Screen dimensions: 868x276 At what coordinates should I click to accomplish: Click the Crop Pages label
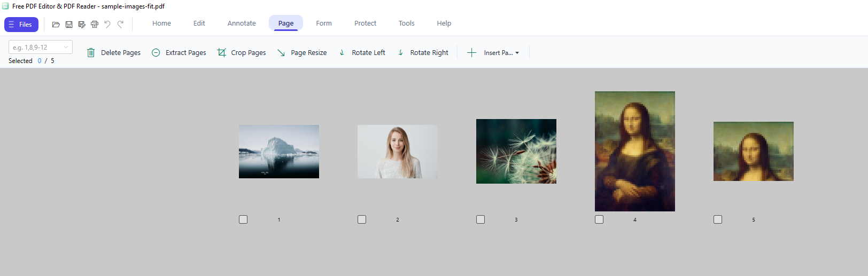pyautogui.click(x=249, y=53)
